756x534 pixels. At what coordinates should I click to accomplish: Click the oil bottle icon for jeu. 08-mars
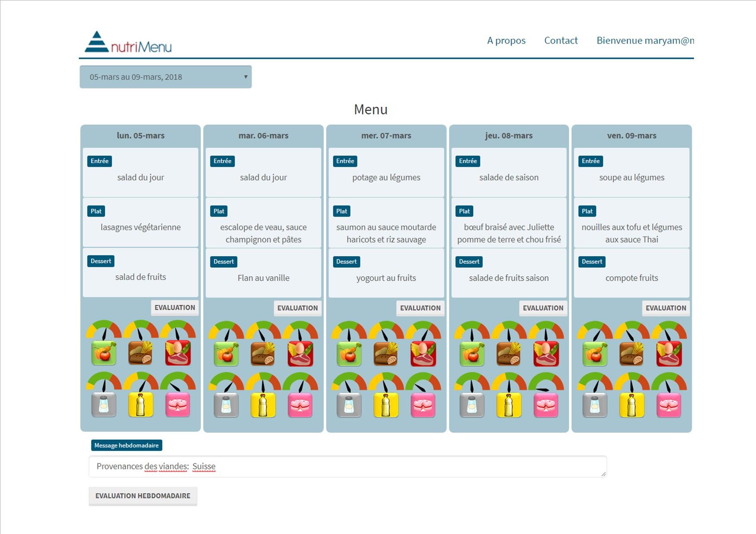pyautogui.click(x=509, y=405)
